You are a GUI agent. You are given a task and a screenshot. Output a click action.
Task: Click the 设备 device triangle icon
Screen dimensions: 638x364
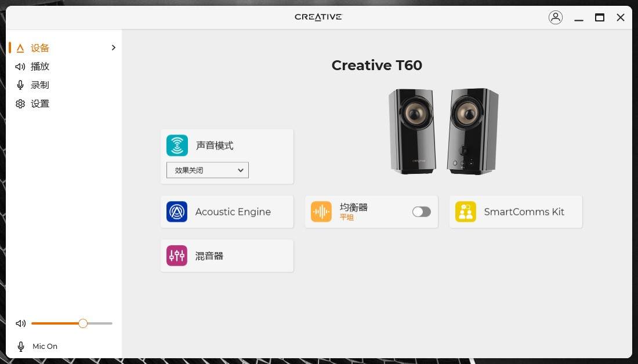(x=20, y=48)
